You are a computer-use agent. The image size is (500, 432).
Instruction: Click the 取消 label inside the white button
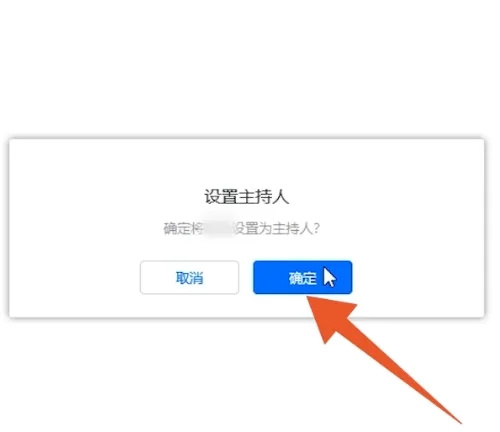189,278
